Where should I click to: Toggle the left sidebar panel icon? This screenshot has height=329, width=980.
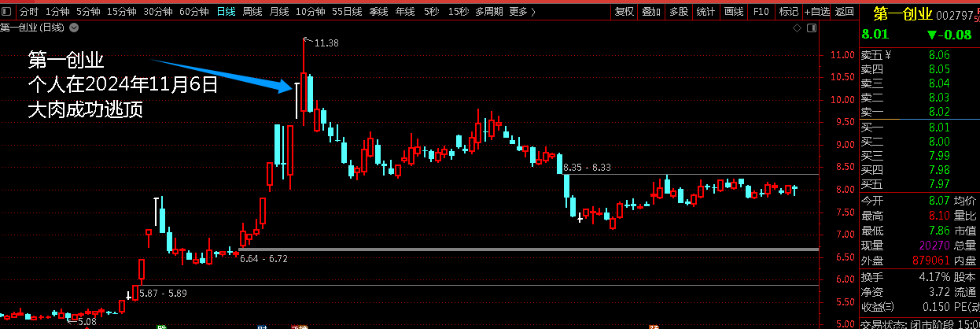click(8, 12)
